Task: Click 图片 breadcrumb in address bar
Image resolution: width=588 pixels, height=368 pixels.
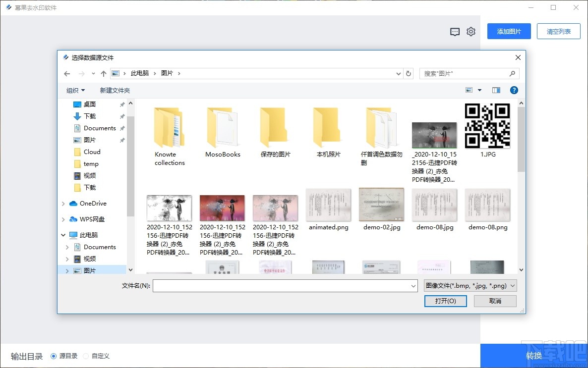Action: pyautogui.click(x=167, y=73)
